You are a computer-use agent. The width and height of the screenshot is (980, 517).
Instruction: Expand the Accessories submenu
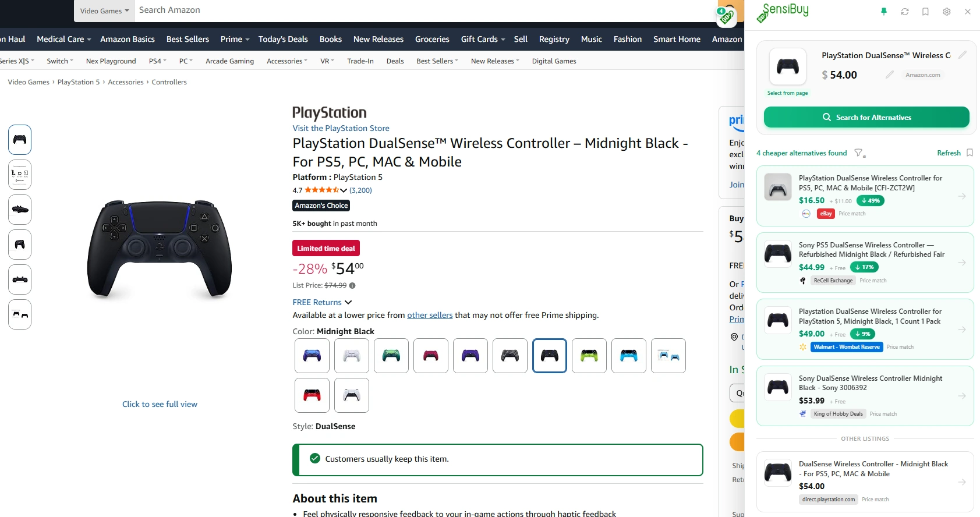pyautogui.click(x=287, y=61)
